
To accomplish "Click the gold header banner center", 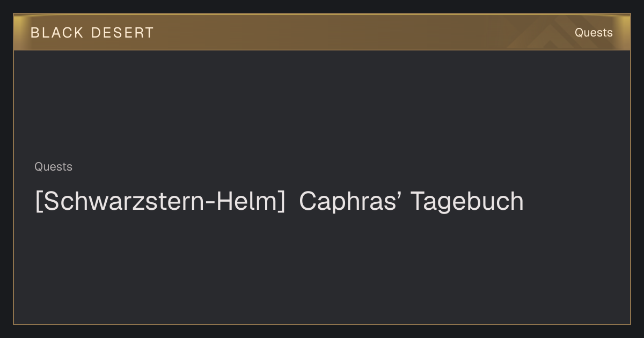I will coord(322,32).
